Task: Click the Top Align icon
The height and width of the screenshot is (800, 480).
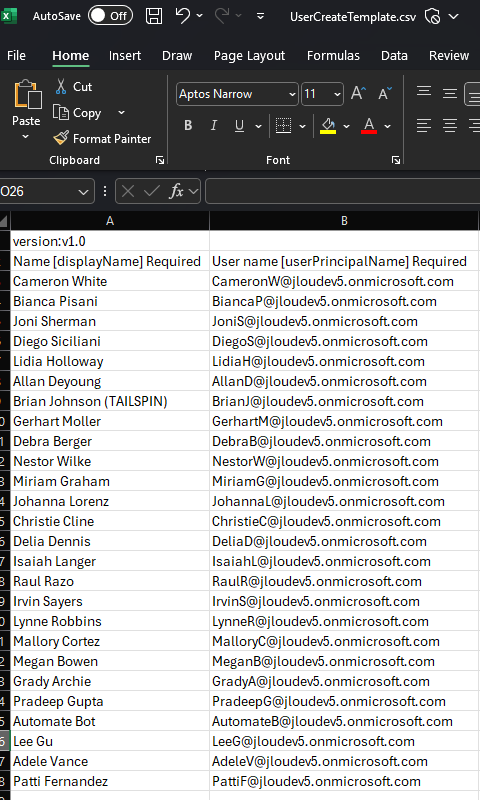Action: 424,92
